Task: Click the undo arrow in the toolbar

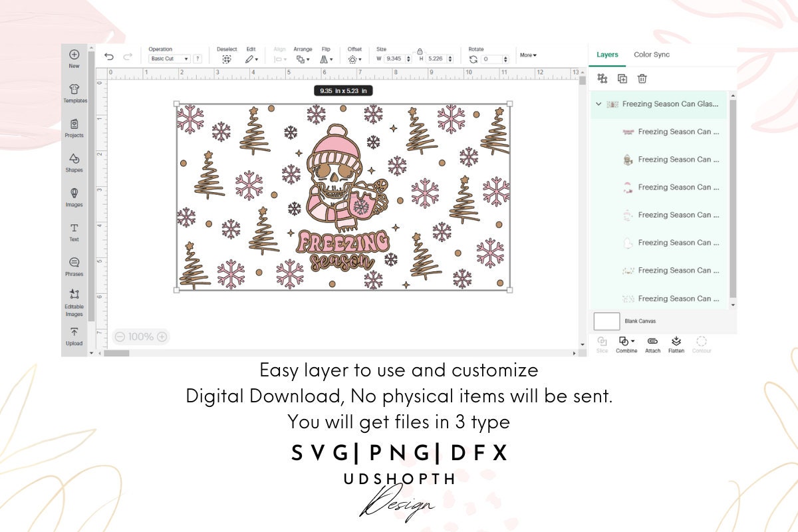Action: point(108,57)
